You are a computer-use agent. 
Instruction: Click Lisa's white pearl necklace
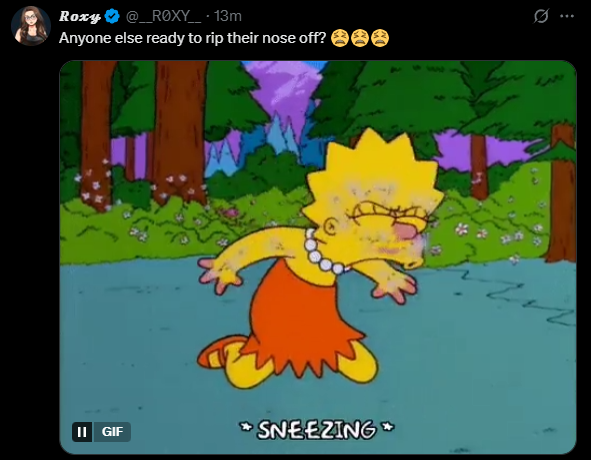(x=322, y=252)
